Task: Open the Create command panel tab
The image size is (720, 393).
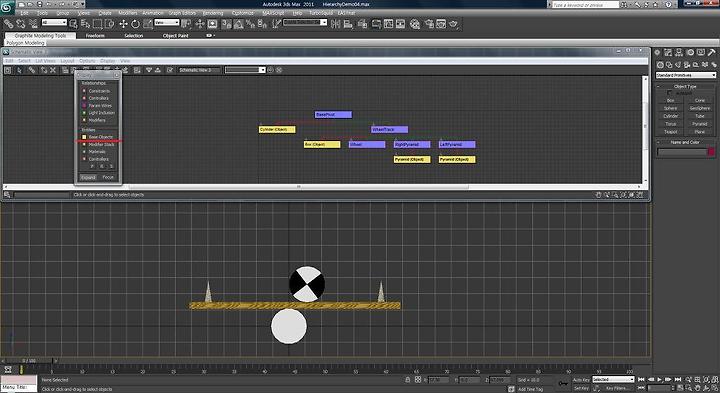Action: pos(657,53)
